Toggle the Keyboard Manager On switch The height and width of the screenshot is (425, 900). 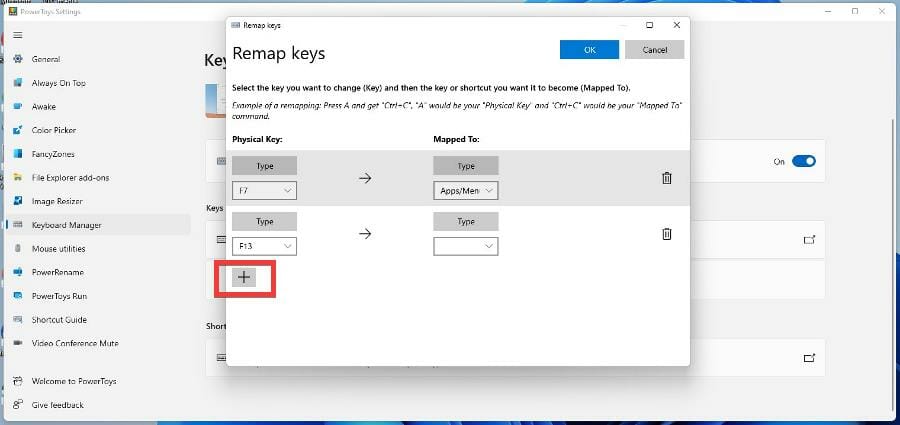click(x=804, y=161)
